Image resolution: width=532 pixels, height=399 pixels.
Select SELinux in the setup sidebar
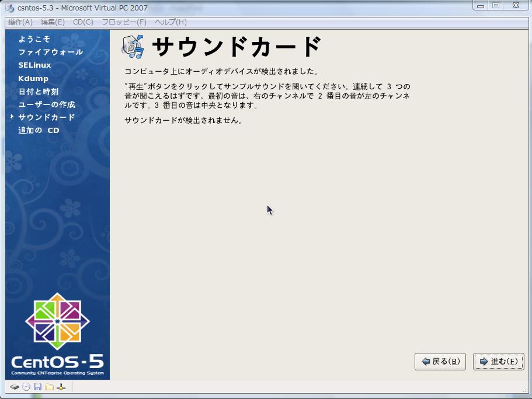pyautogui.click(x=34, y=65)
